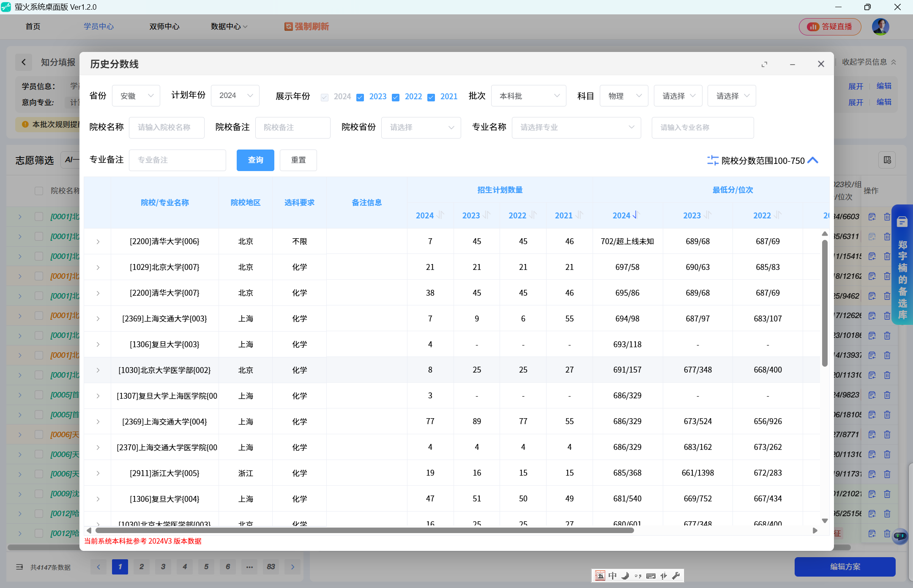Expand the [1029]北京大学{007} row details
This screenshot has width=913, height=588.
(98, 267)
